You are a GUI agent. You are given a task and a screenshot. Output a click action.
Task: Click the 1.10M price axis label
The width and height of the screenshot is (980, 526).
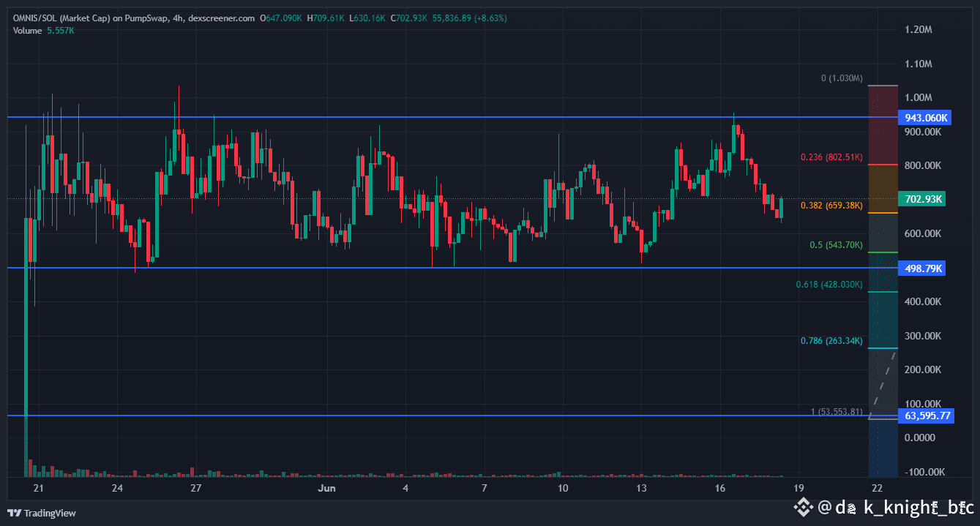(918, 64)
